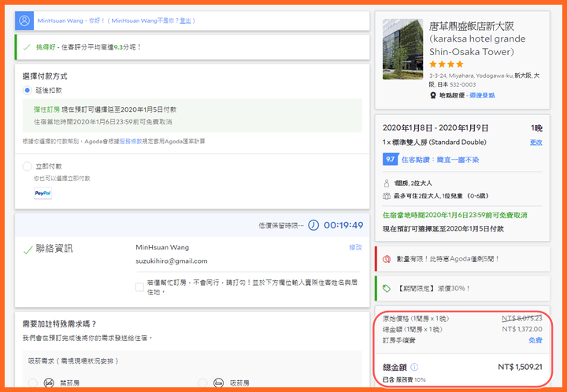Tick the booking-for-someone-else checkbox

pyautogui.click(x=139, y=287)
